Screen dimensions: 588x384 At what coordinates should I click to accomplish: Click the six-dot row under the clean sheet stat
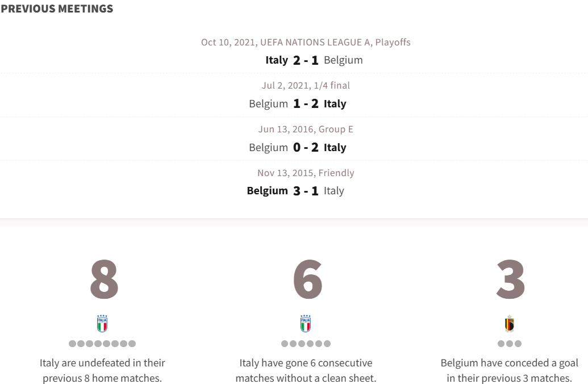pyautogui.click(x=306, y=344)
